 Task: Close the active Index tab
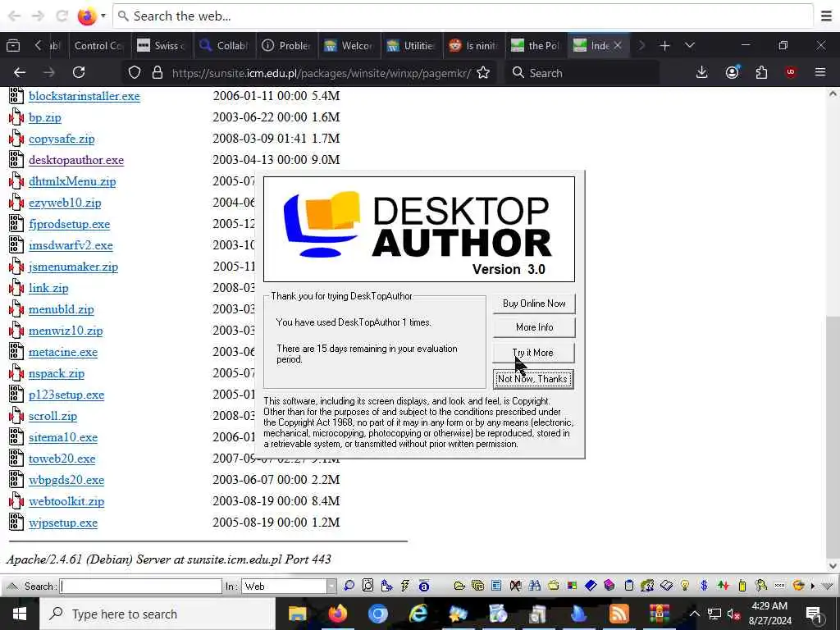coord(618,46)
